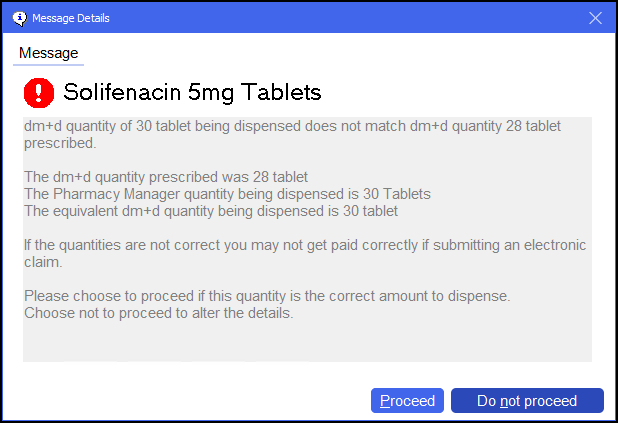Click the line 'dm+d quantity prescribed was 28 tablet'
The image size is (618, 423).
click(166, 177)
